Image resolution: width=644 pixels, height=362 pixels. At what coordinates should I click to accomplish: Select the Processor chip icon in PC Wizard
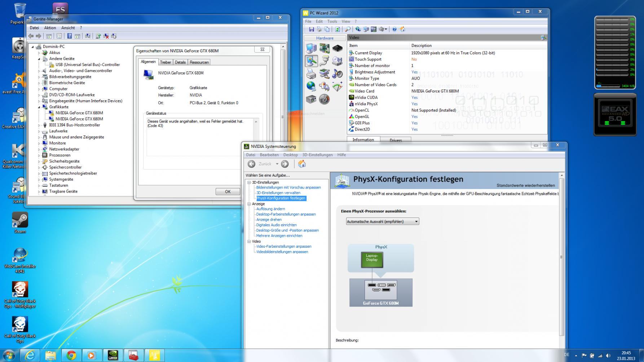point(338,48)
